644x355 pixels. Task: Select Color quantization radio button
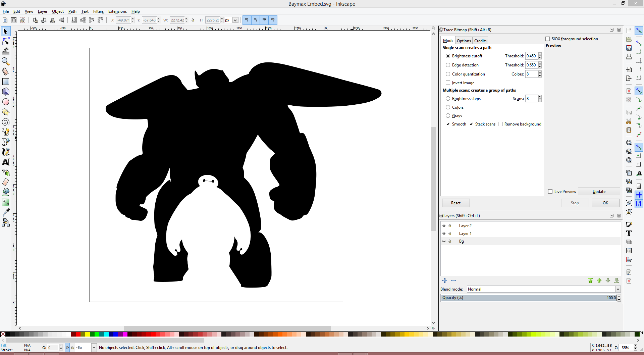pos(448,74)
